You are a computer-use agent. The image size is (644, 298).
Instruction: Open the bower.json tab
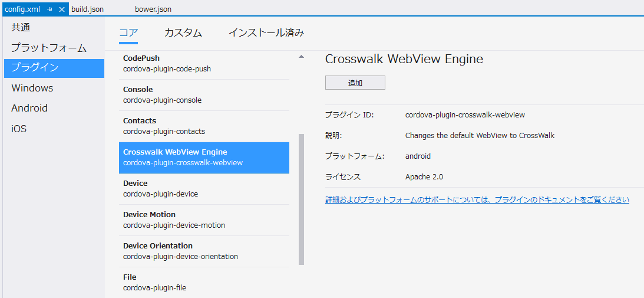153,9
